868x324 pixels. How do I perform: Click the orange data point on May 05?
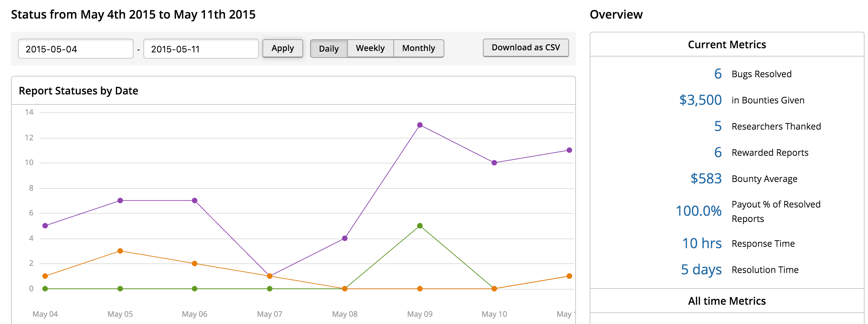[120, 251]
